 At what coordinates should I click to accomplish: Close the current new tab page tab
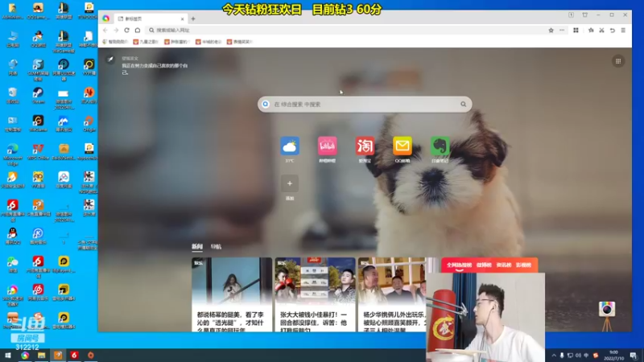click(x=183, y=19)
